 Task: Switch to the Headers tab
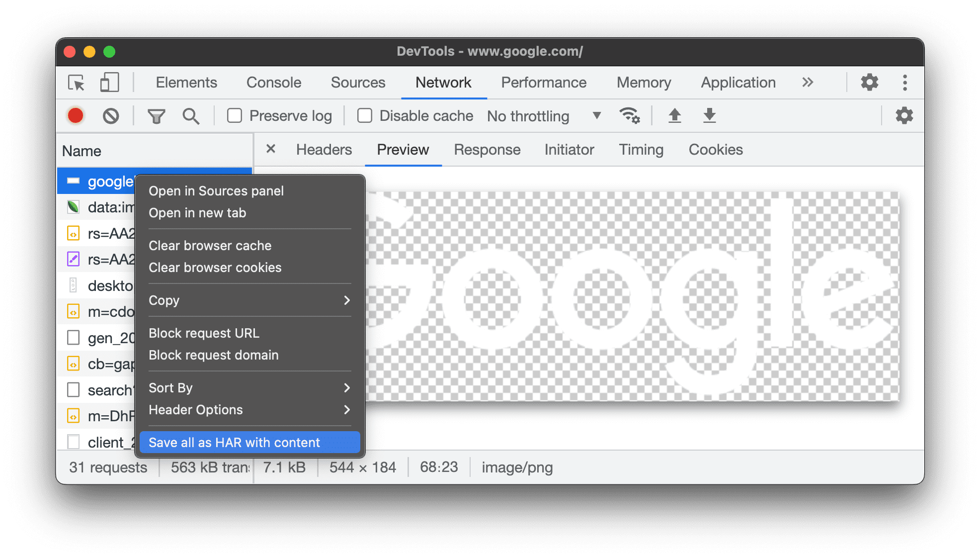(324, 150)
